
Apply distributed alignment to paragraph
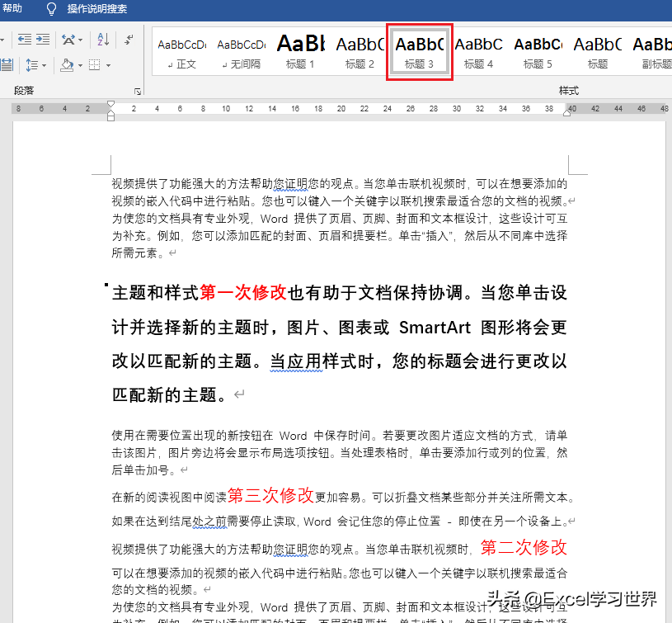click(6, 65)
